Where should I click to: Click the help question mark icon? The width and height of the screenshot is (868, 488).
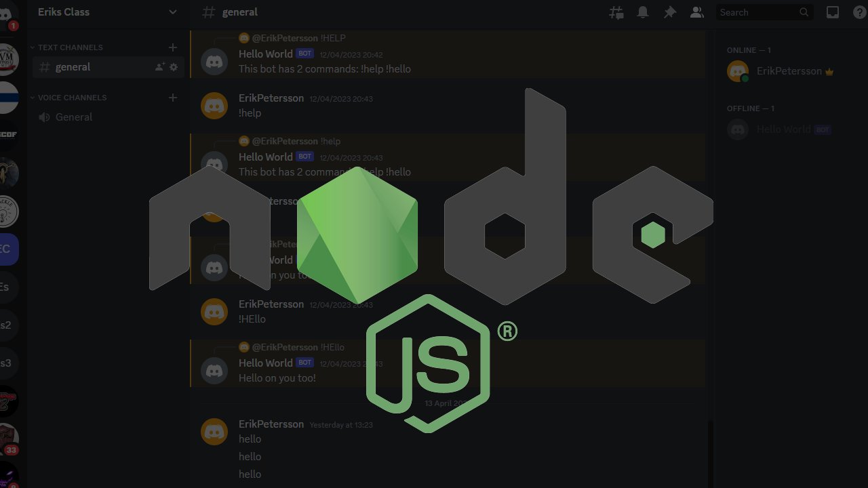[x=859, y=12]
